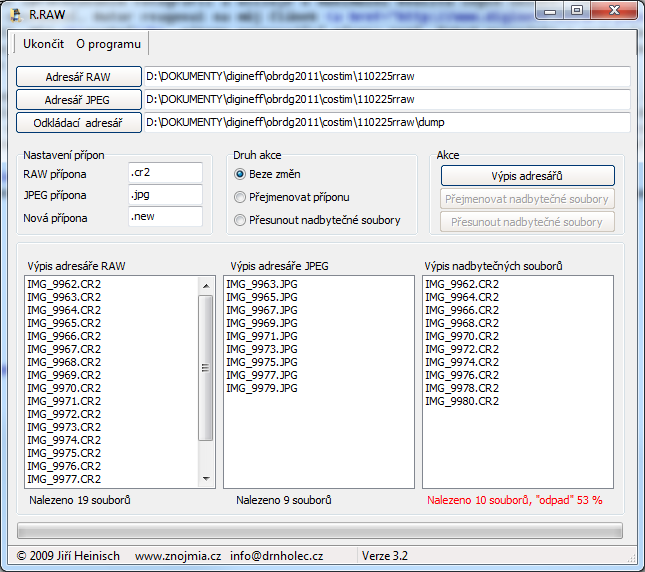Focus the JPEG přípona input field
Image resolution: width=645 pixels, height=572 pixels.
click(x=165, y=195)
